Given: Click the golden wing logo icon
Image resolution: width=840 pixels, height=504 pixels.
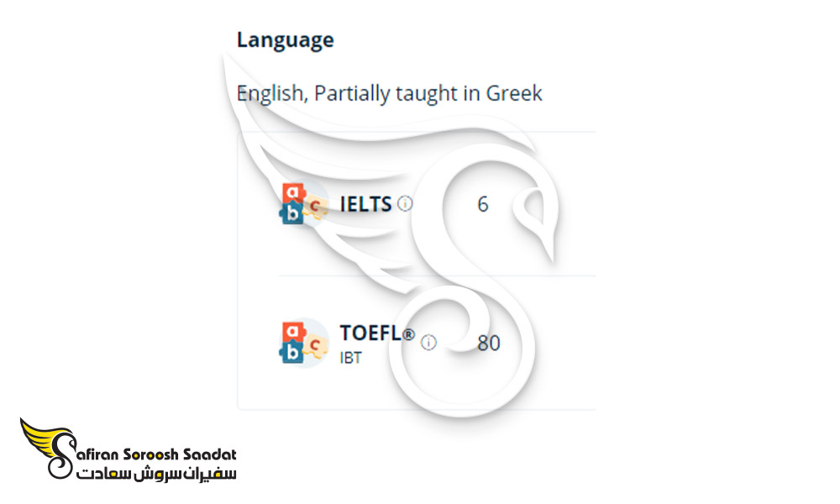Looking at the screenshot, I should pyautogui.click(x=47, y=448).
